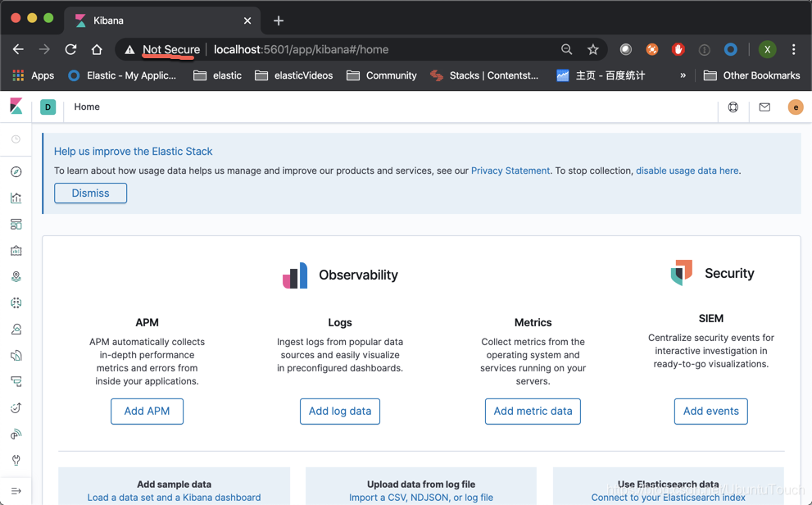
Task: Open Visualize via the sidebar chart icon
Action: pos(16,198)
